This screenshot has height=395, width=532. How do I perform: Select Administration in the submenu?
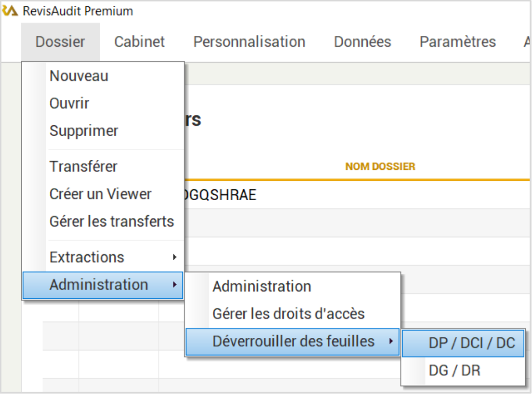pos(261,286)
